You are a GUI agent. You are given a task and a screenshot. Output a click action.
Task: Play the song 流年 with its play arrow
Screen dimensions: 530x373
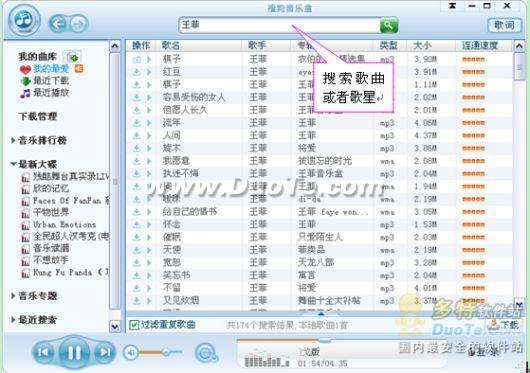click(x=149, y=123)
